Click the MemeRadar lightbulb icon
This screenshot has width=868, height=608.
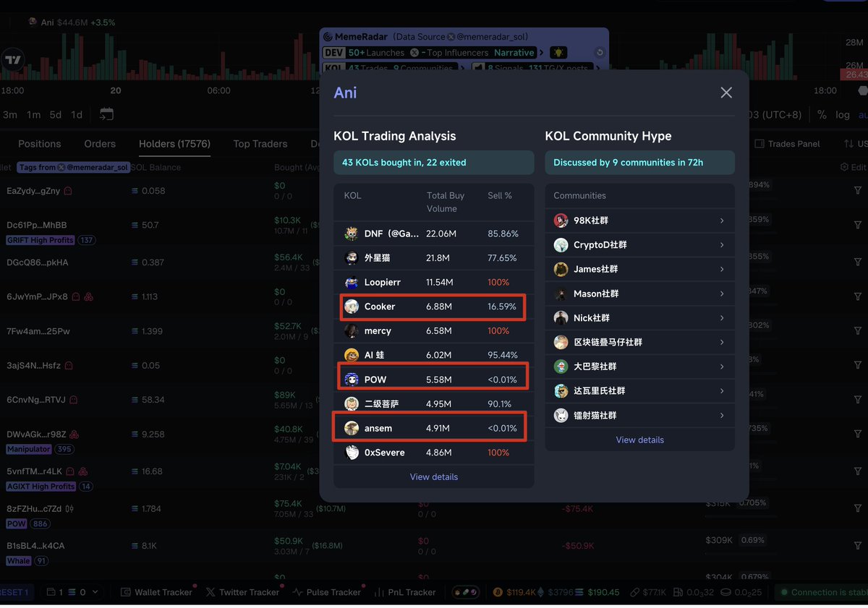click(x=558, y=53)
